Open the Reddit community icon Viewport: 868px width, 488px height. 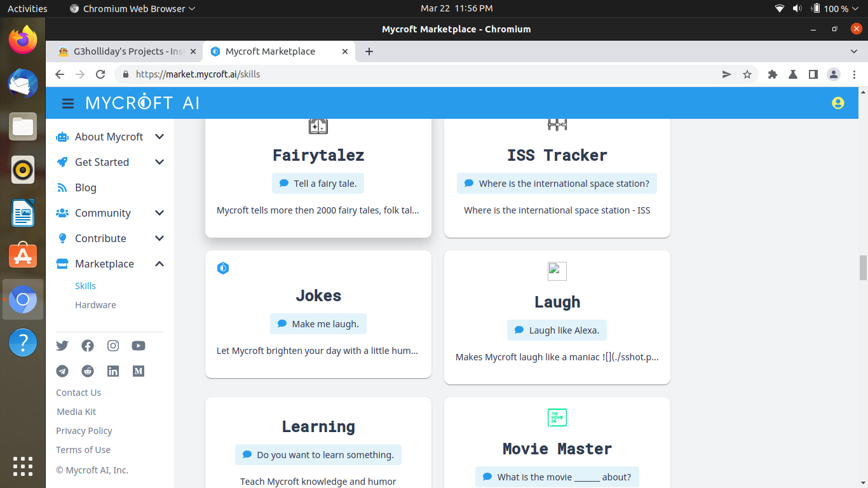[87, 371]
